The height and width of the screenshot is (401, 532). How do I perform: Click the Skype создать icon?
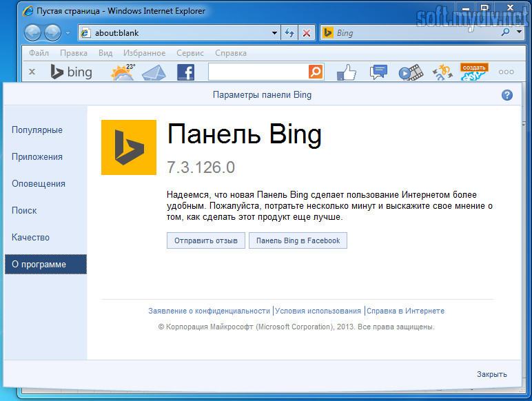(x=473, y=72)
